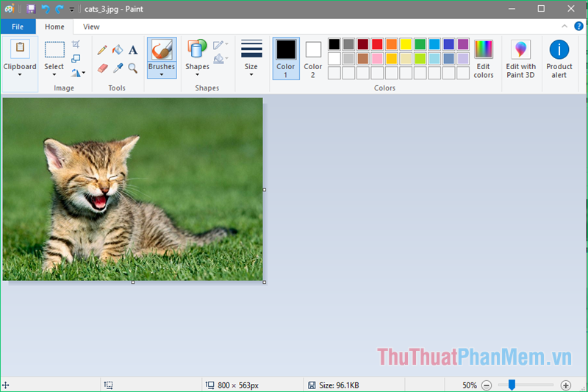Click the Paste clipboard icon
Viewport: 588px width, 392px height.
pos(20,49)
